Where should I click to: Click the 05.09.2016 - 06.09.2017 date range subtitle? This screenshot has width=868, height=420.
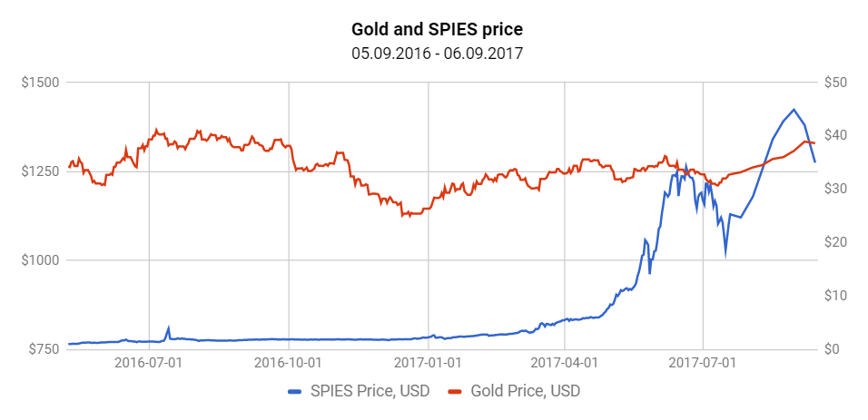(437, 54)
